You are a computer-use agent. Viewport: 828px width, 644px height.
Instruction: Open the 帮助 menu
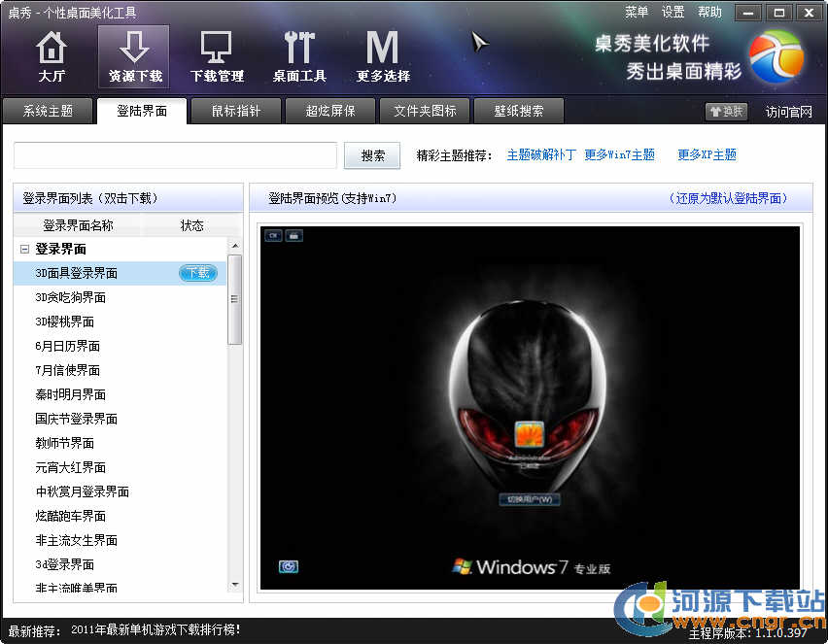click(x=709, y=12)
